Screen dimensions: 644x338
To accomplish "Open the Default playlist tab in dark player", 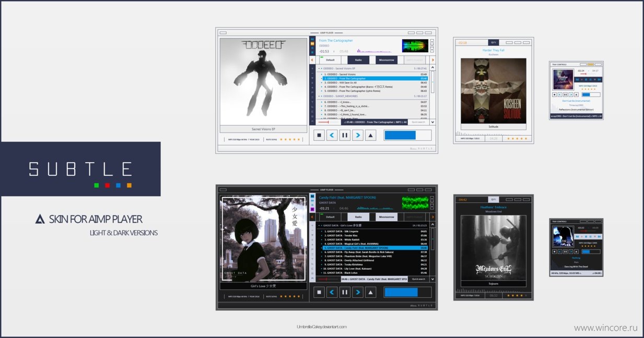I will (330, 217).
